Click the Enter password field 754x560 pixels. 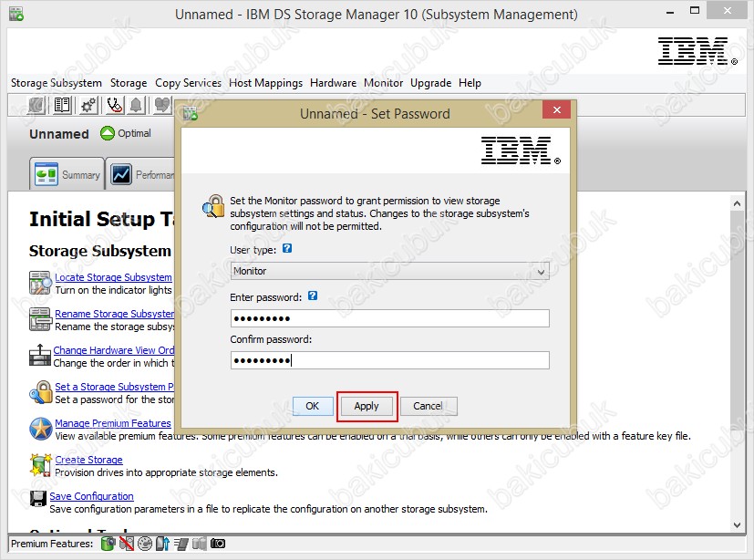389,318
